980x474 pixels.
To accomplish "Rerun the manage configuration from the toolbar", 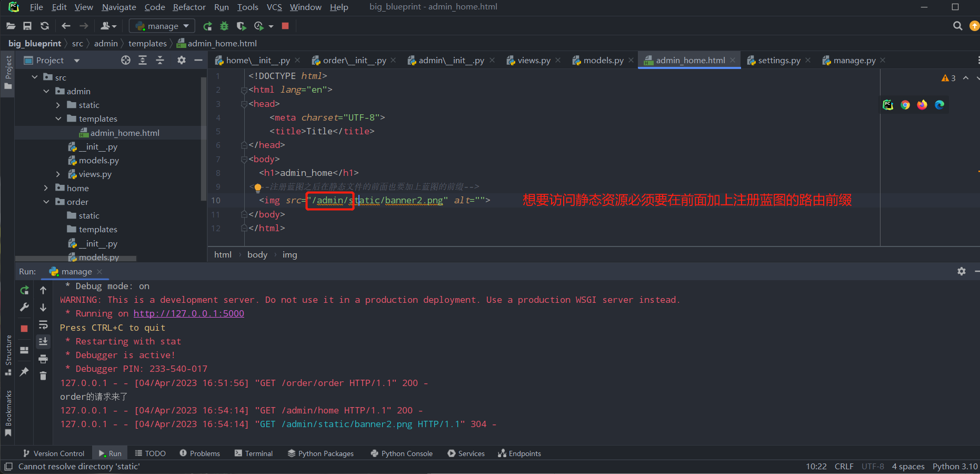I will pyautogui.click(x=207, y=26).
